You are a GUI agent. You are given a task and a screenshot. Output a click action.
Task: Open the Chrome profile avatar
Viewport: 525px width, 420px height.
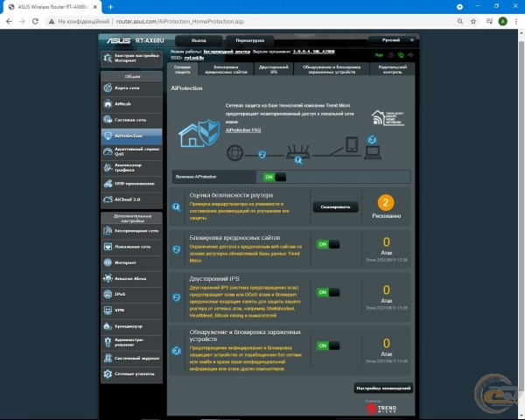click(x=502, y=21)
